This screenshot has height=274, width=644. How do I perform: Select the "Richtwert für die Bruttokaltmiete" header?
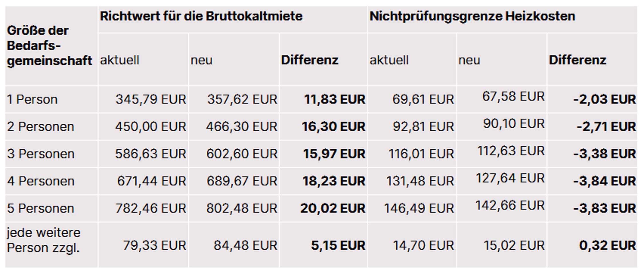201,16
